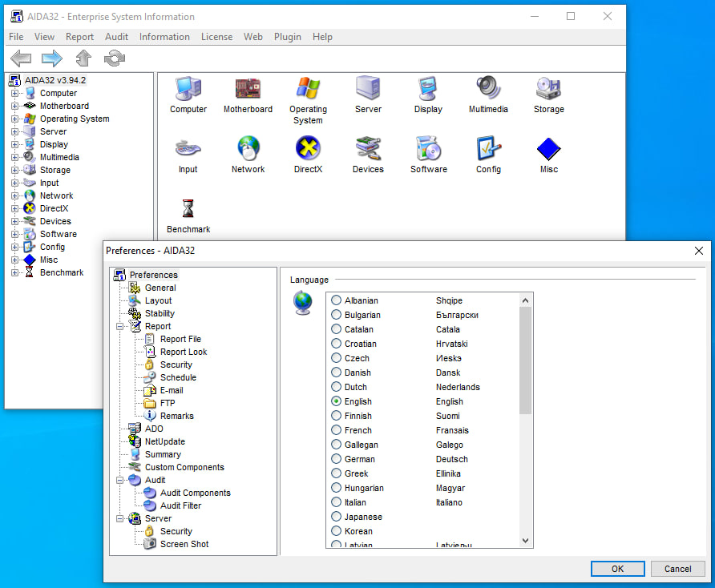Expand the Benchmark node in main tree
715x588 pixels.
coord(14,272)
